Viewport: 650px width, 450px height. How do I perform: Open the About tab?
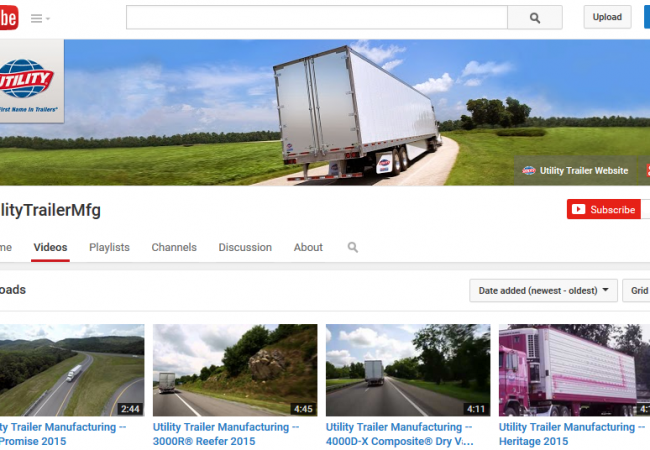click(308, 247)
